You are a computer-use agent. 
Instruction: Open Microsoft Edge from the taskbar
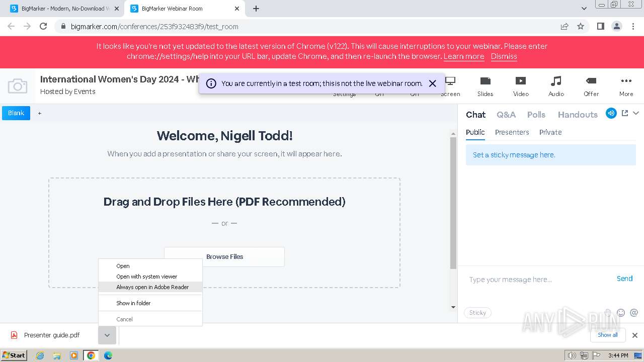pos(108,355)
